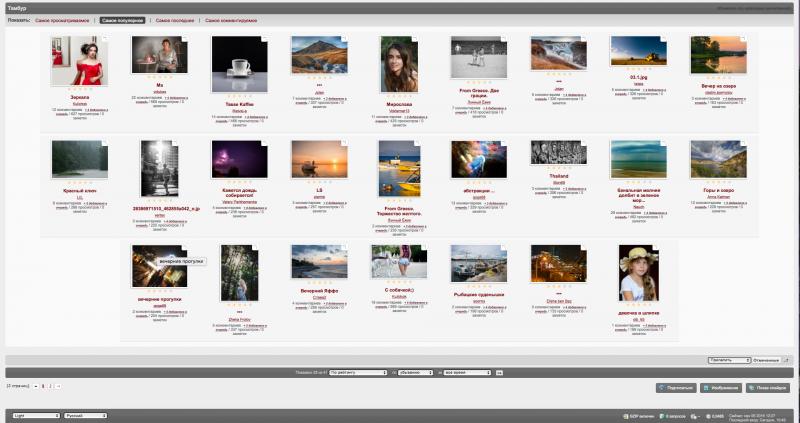
Task: Rate via stars under the Рыбацкие суденышки photo
Action: 479,286
